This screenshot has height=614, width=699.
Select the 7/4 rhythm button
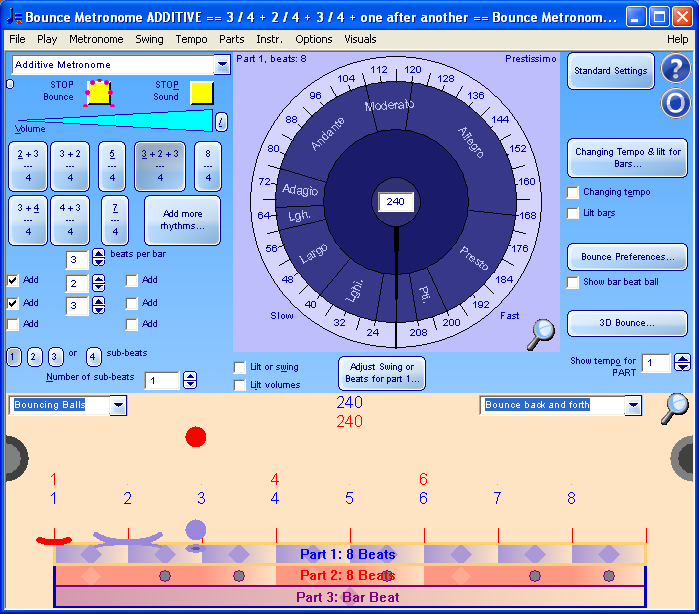pyautogui.click(x=115, y=220)
